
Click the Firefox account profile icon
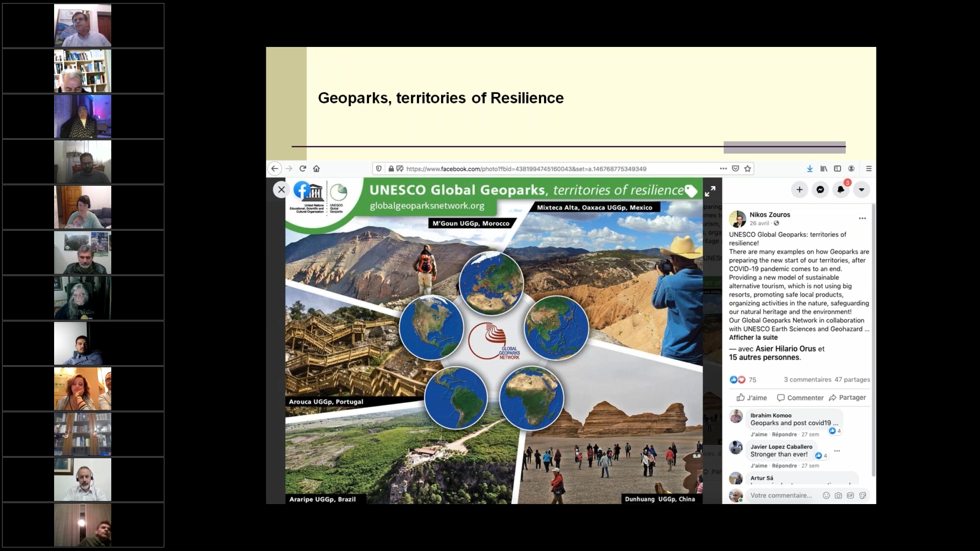(850, 168)
